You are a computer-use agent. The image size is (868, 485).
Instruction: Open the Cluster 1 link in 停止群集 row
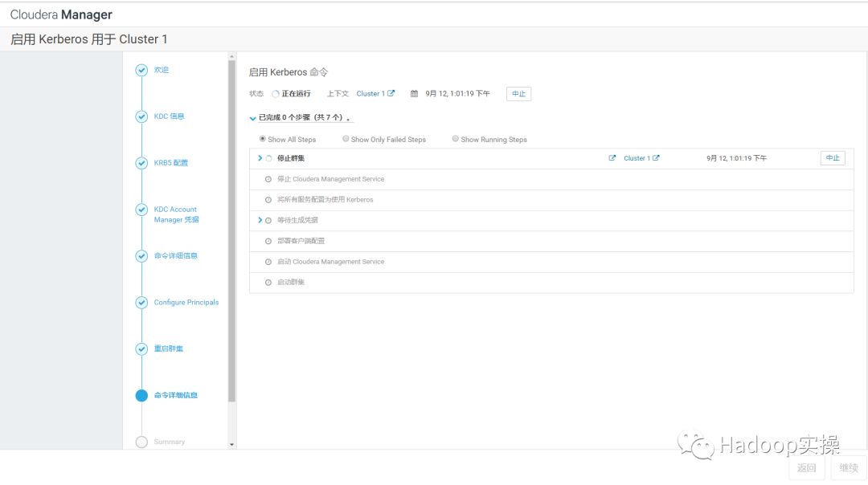coord(637,158)
